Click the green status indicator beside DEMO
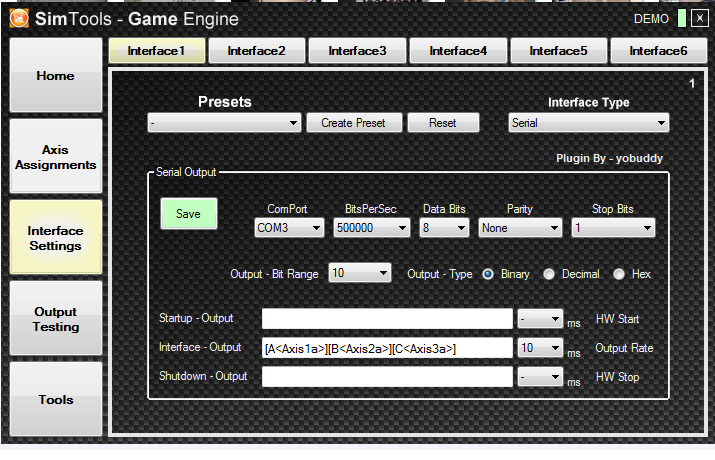 tap(682, 19)
